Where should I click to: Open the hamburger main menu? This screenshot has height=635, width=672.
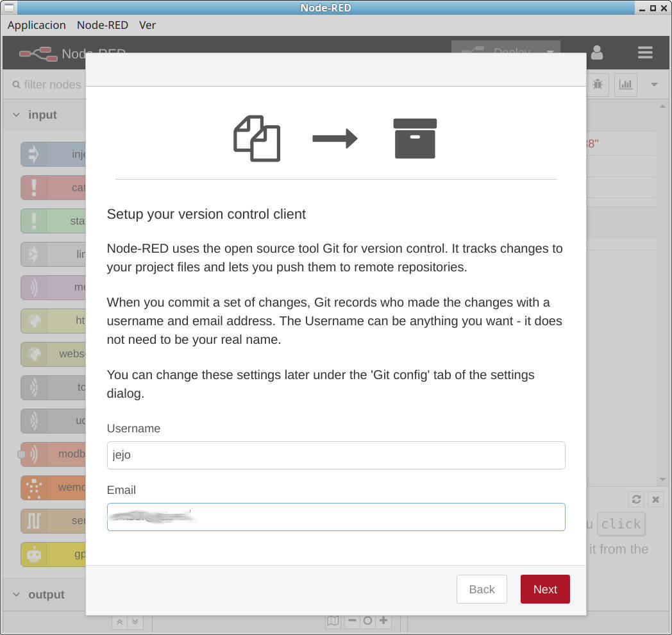click(x=645, y=53)
